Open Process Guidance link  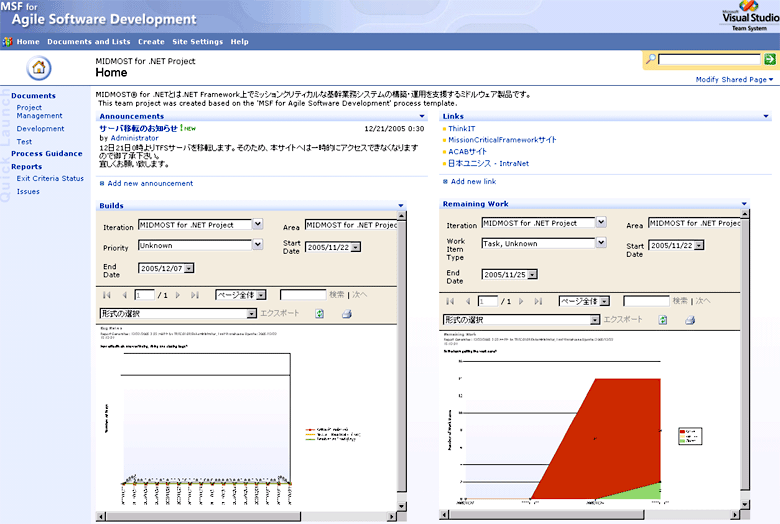(47, 154)
